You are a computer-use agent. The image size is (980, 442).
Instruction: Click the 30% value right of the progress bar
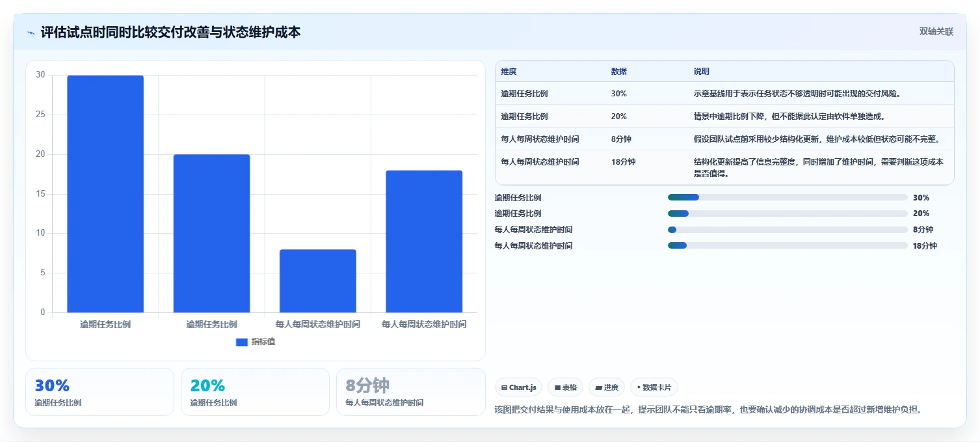point(921,198)
